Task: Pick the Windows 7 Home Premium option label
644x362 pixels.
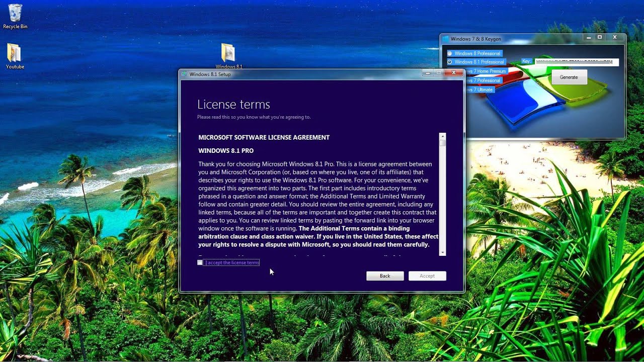Action: [486, 71]
